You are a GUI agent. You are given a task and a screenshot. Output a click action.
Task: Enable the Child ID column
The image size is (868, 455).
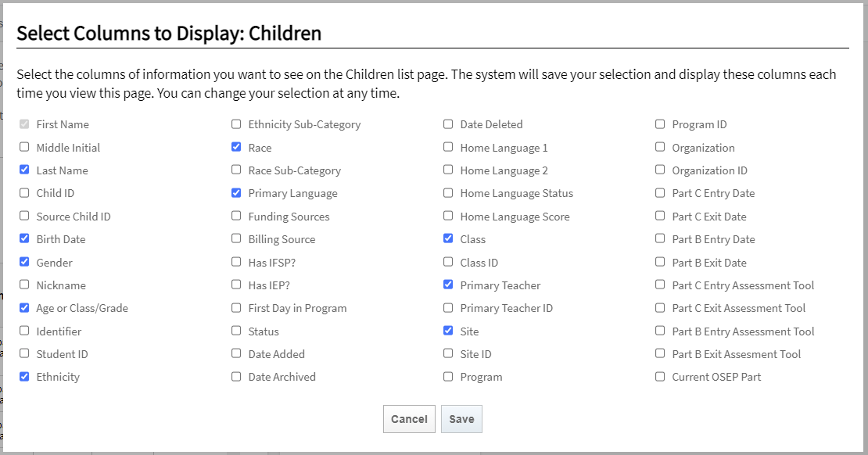coord(24,192)
